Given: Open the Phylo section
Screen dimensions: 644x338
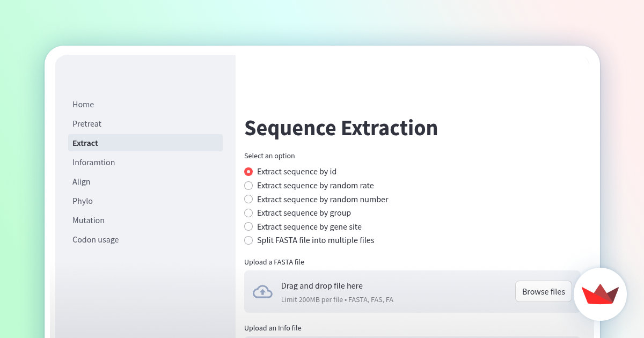Looking at the screenshot, I should tap(83, 201).
